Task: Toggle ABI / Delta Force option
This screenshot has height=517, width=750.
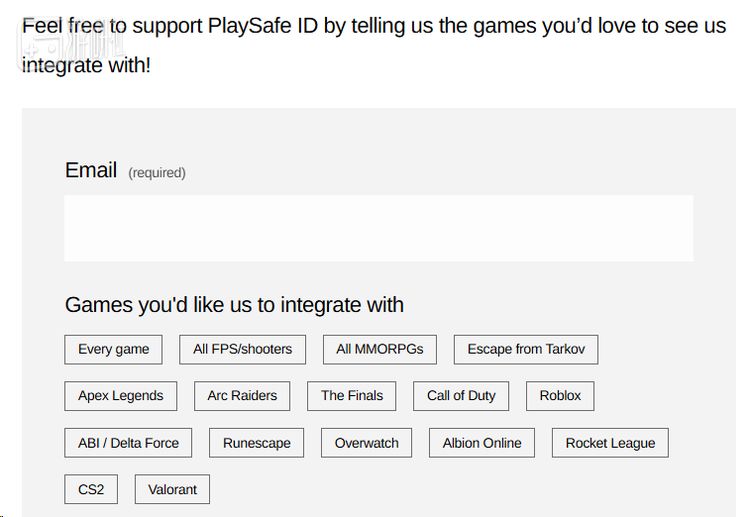Action: [128, 443]
